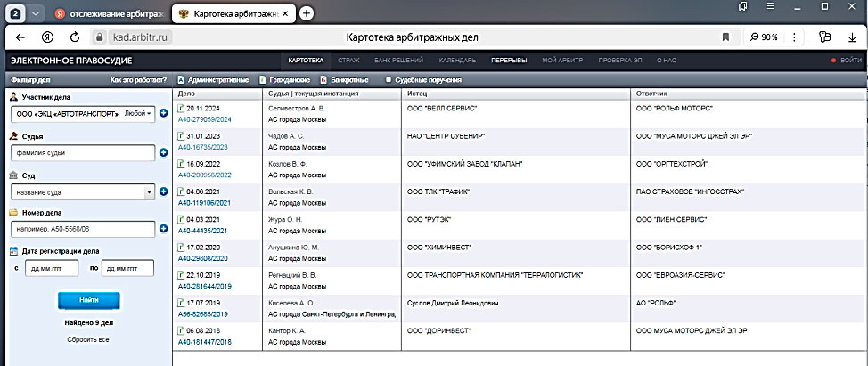The width and height of the screenshot is (868, 366).
Task: Open case А40-279059/2024
Action: (x=205, y=119)
